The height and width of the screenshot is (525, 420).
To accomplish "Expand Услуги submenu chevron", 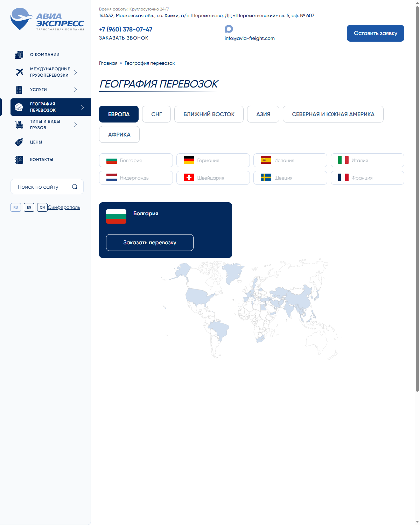I will pyautogui.click(x=75, y=90).
